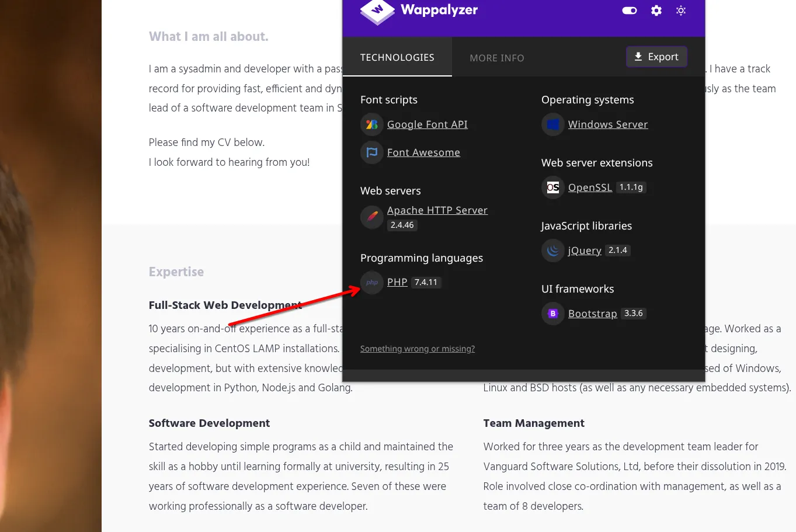Open the Windows Server link
Viewport: 796px width, 532px height.
(608, 124)
